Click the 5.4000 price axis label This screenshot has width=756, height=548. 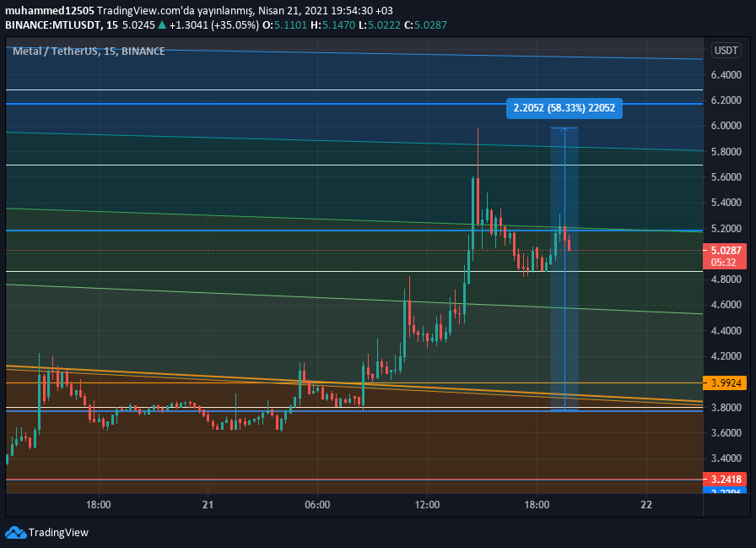(x=726, y=202)
